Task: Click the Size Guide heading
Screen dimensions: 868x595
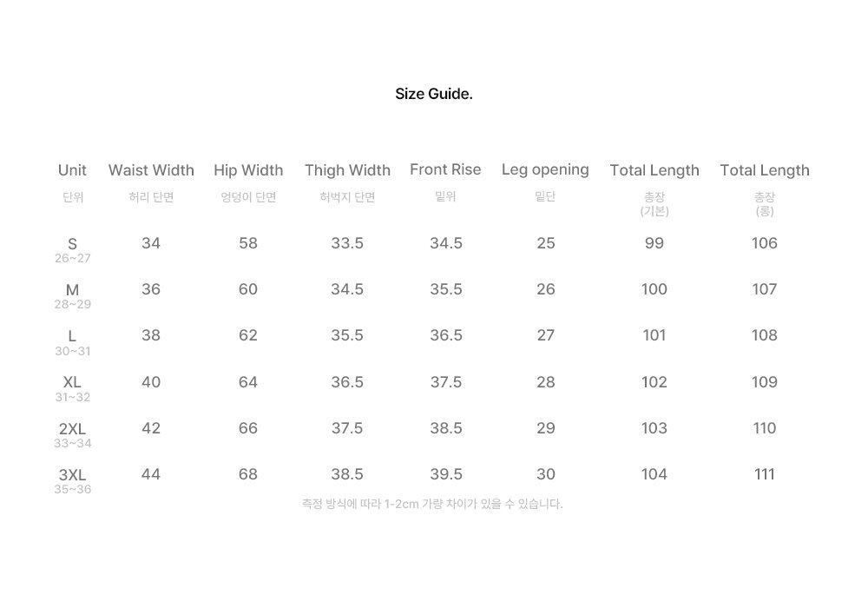Action: pyautogui.click(x=433, y=94)
